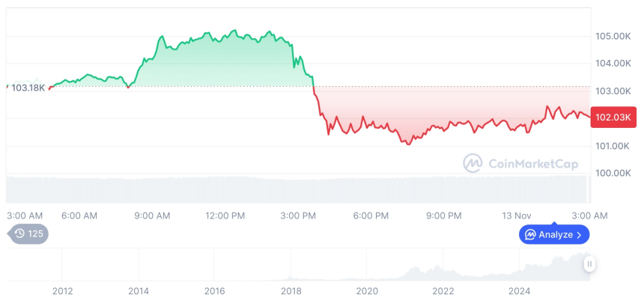The image size is (644, 300).
Task: Click the Analyze button
Action: click(x=555, y=234)
